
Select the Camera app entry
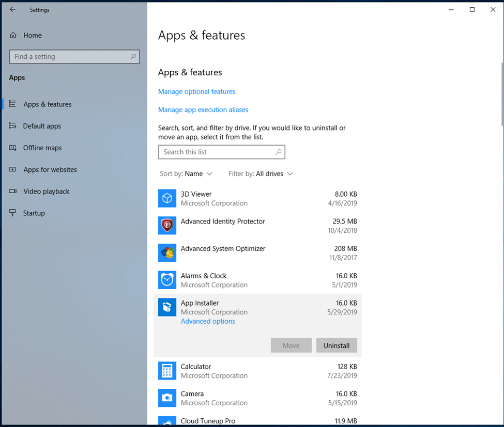coord(192,394)
